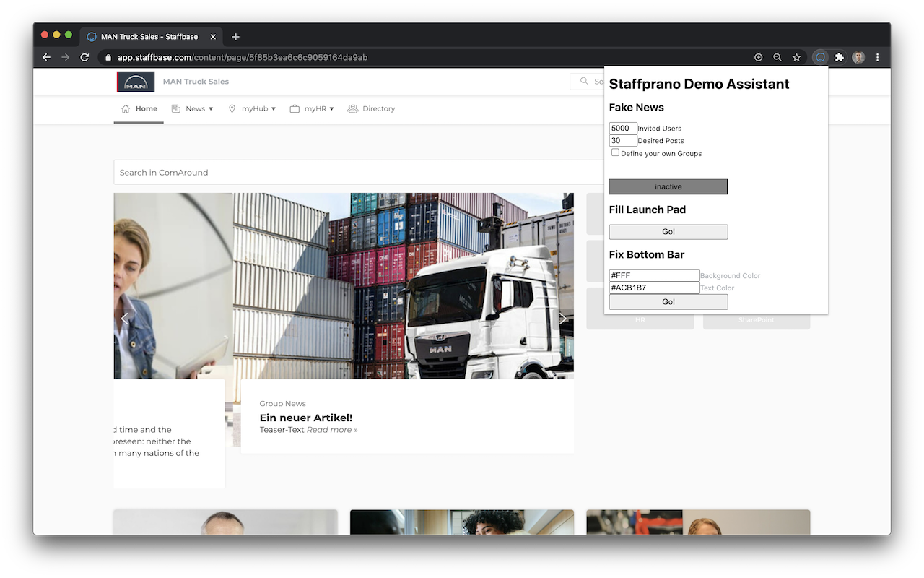Click the MAN logo in header

[136, 82]
